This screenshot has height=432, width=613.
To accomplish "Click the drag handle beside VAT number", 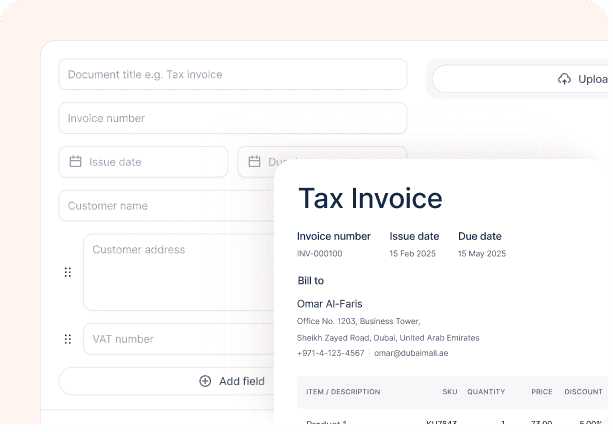I will (x=68, y=339).
